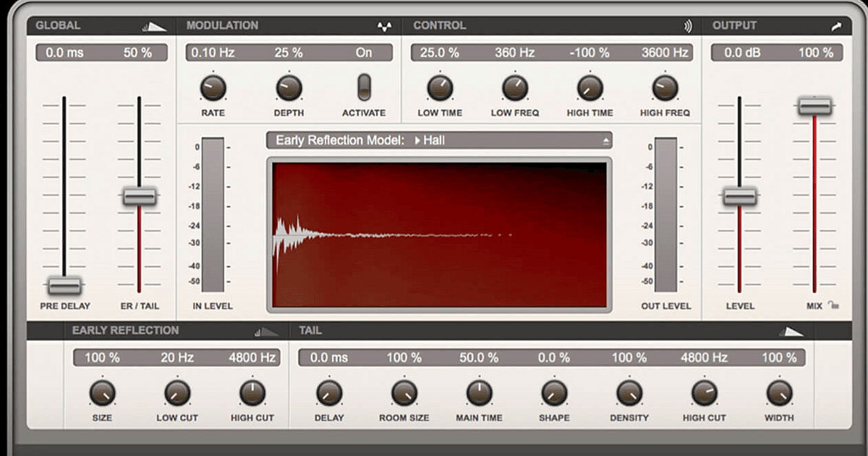This screenshot has width=868, height=456.
Task: Toggle the lock next to the MIX label
Action: (833, 306)
